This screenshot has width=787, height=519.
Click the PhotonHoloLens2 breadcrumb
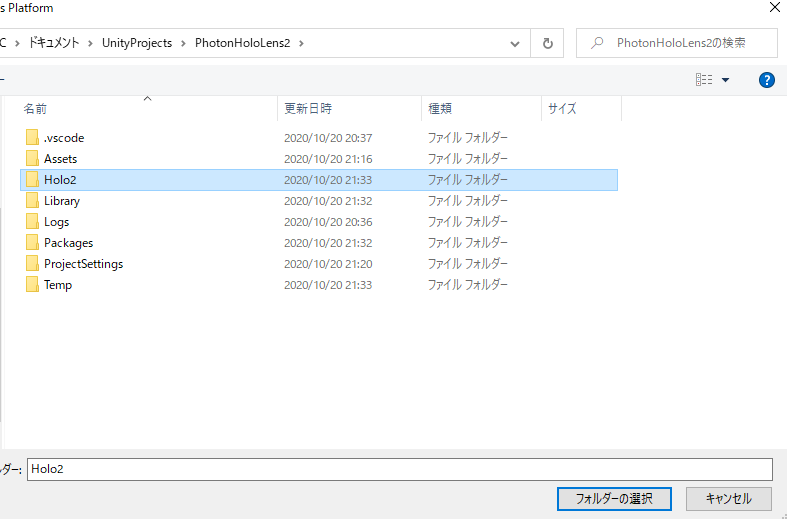pos(242,43)
